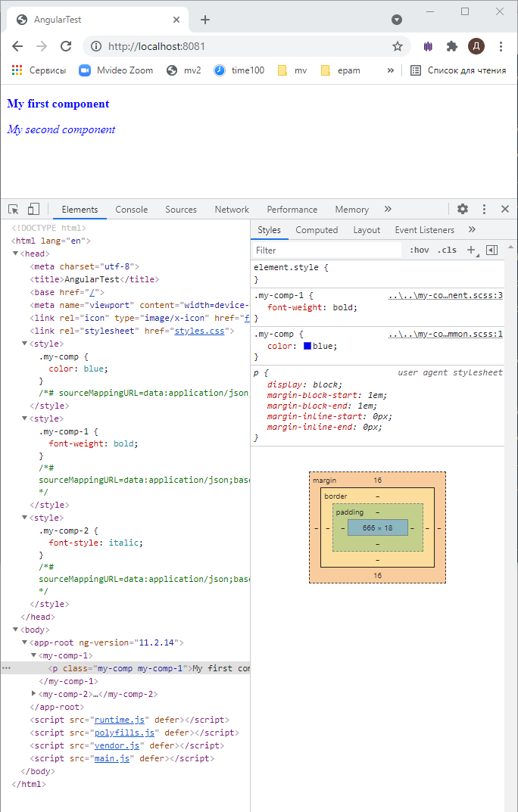
Task: Open the polyfills.js script link
Action: point(125,733)
